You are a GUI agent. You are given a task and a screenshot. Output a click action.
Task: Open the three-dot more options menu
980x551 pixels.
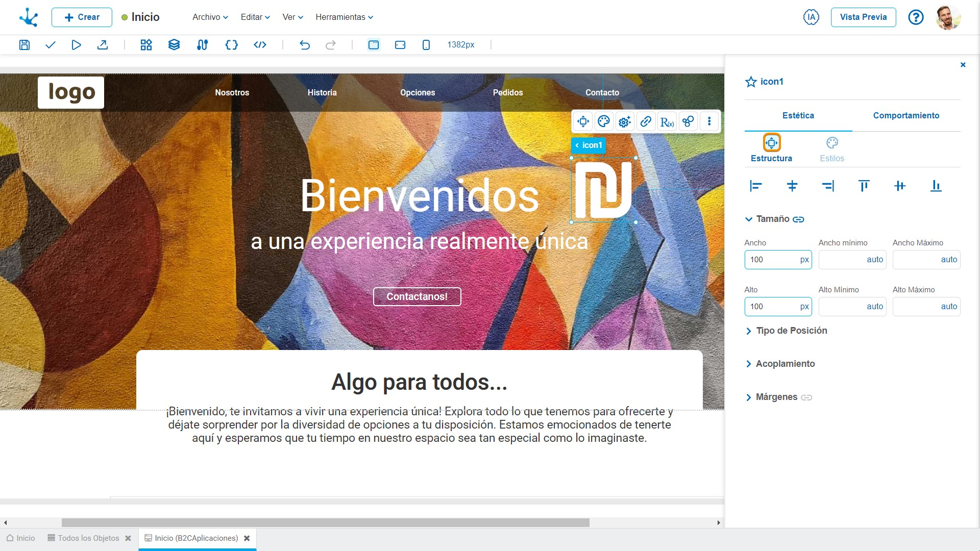(x=709, y=121)
